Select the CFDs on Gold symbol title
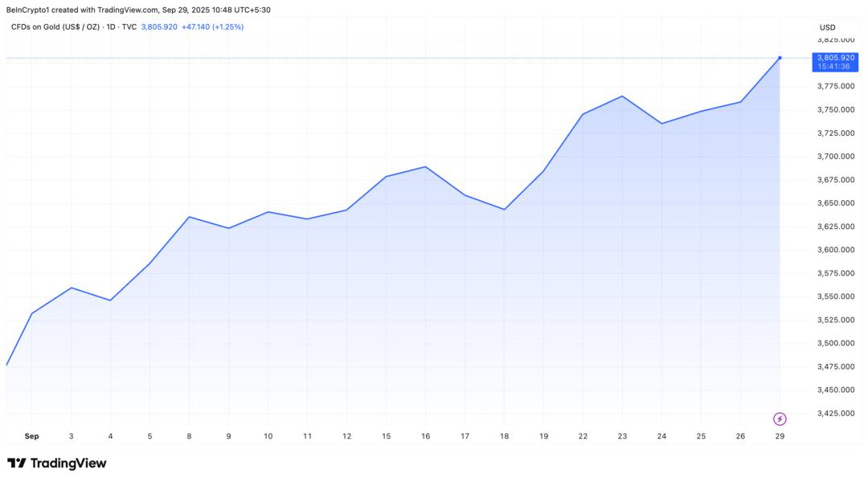This screenshot has height=482, width=868. tap(55, 27)
